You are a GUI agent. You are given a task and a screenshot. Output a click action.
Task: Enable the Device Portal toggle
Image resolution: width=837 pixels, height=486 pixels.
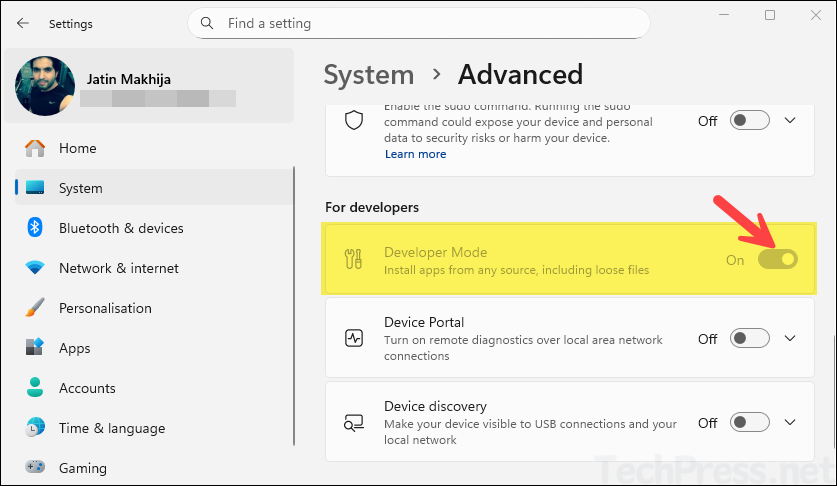749,339
